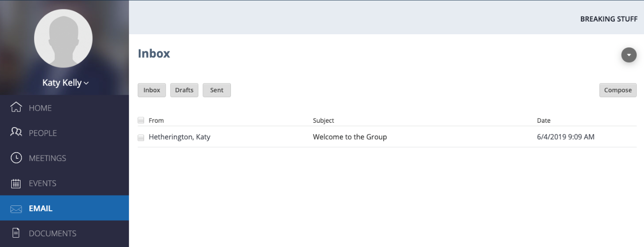The image size is (644, 247).
Task: Sort emails by Subject column header
Action: [x=323, y=120]
